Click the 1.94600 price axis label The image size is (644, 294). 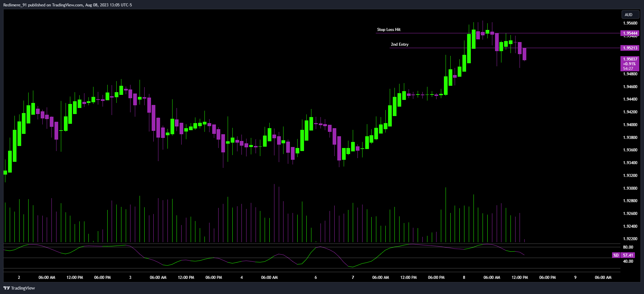(630, 87)
